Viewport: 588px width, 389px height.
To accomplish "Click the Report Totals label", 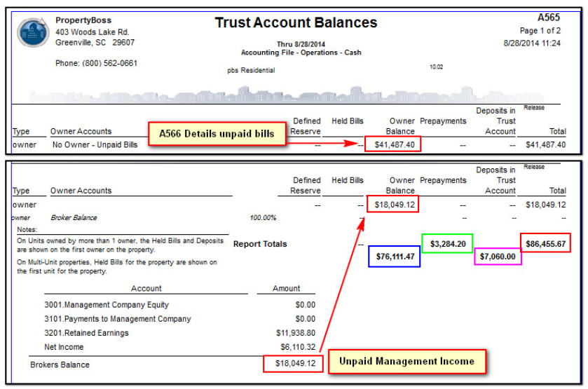I will 260,244.
